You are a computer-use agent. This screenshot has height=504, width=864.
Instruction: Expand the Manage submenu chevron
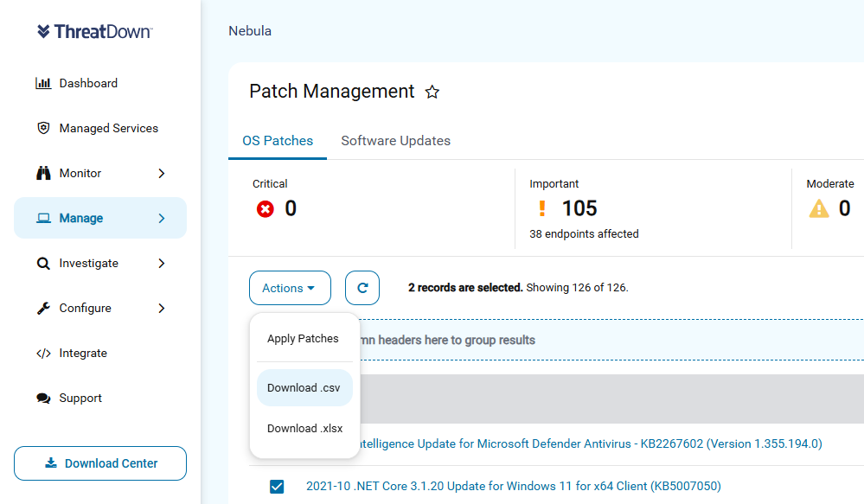[x=162, y=218]
